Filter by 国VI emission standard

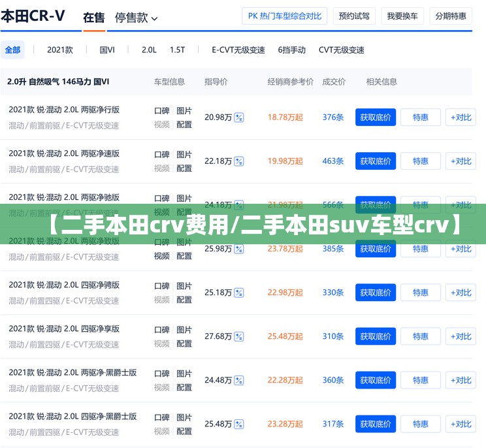[x=107, y=50]
